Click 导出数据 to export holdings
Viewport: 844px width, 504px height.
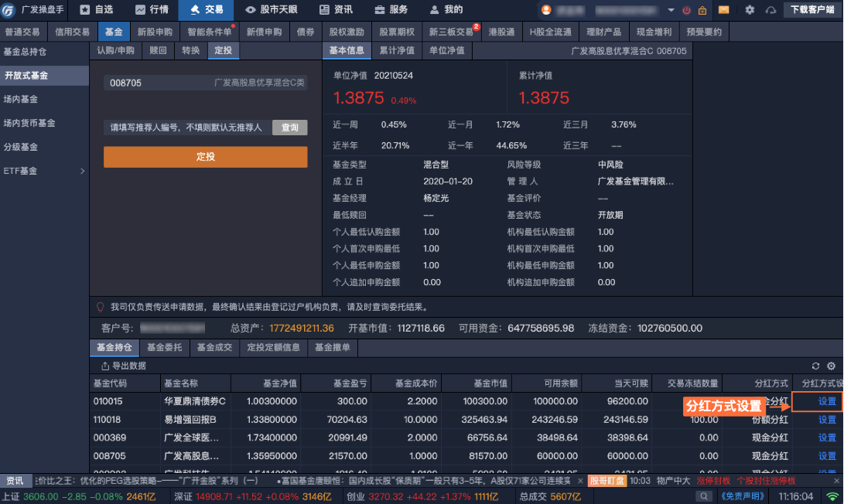coord(123,366)
